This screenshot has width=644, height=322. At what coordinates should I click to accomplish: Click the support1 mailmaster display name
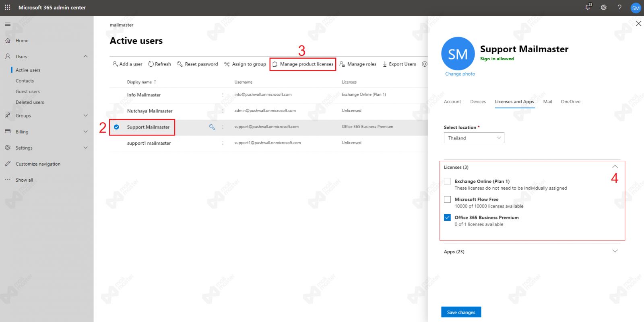pos(149,143)
